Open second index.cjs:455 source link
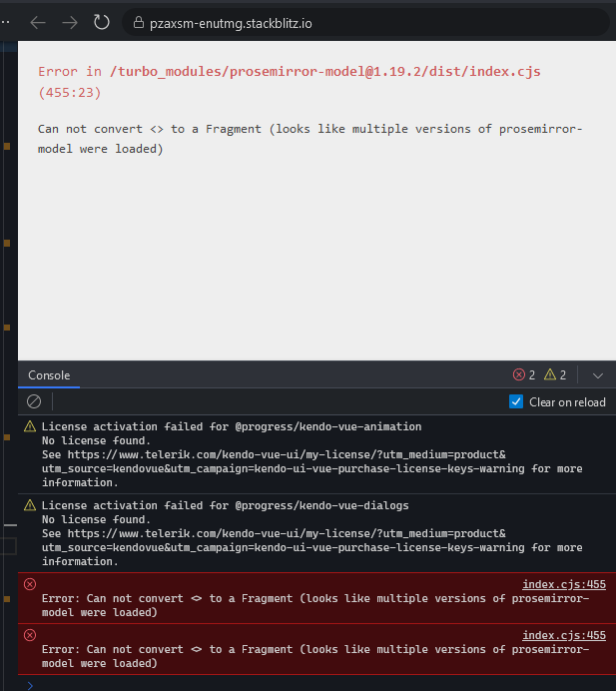This screenshot has width=616, height=691. [x=564, y=635]
